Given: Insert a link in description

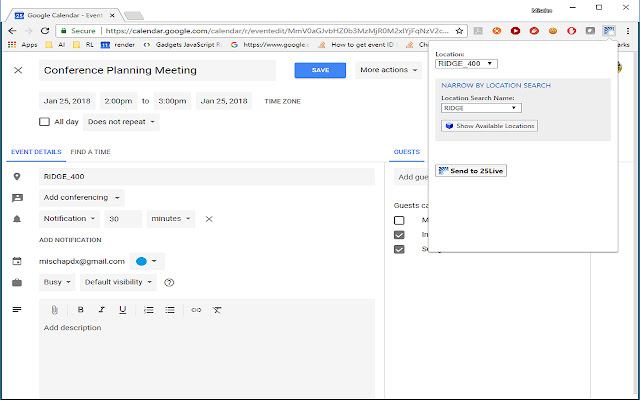Looking at the screenshot, I should tap(196, 310).
